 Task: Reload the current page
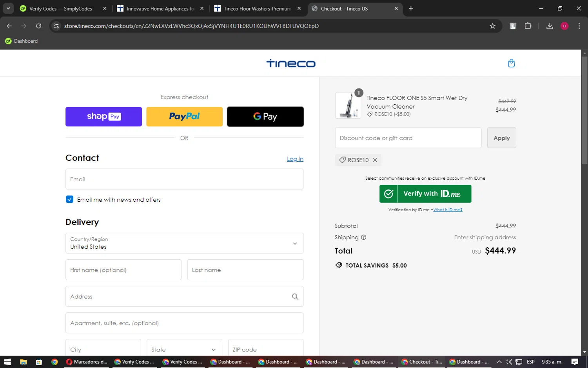click(x=38, y=26)
